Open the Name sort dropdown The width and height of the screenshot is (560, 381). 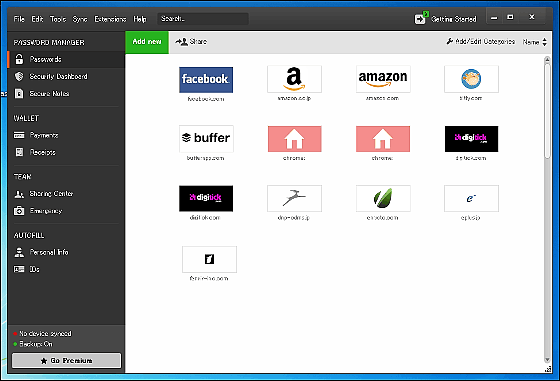point(535,42)
